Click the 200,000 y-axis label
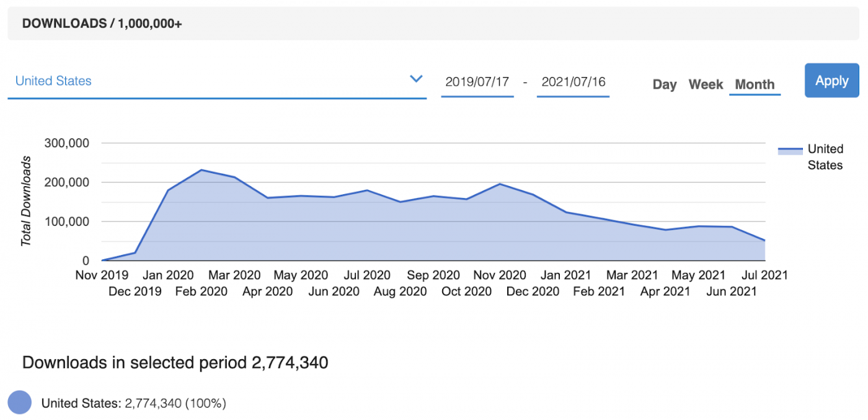This screenshot has height=420, width=868. point(67,182)
